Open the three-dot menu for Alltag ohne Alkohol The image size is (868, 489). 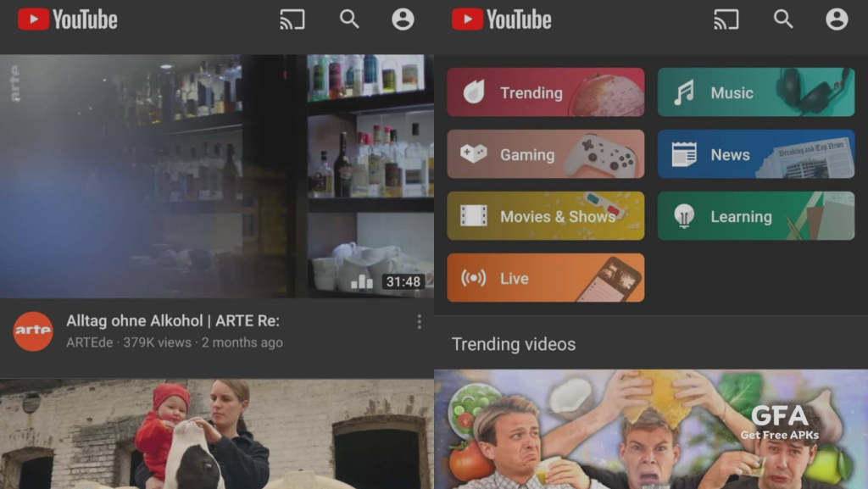419,322
